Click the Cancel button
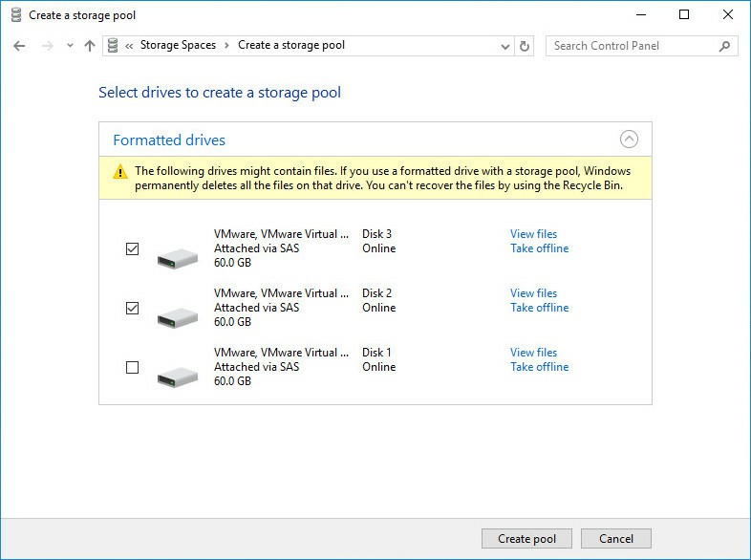The height and width of the screenshot is (560, 751). point(616,539)
